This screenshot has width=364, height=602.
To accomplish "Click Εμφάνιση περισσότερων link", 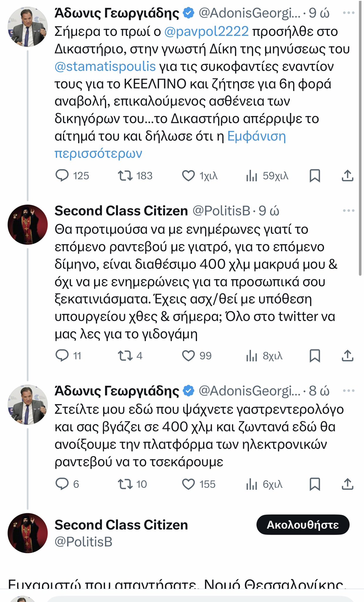I will tap(170, 145).
